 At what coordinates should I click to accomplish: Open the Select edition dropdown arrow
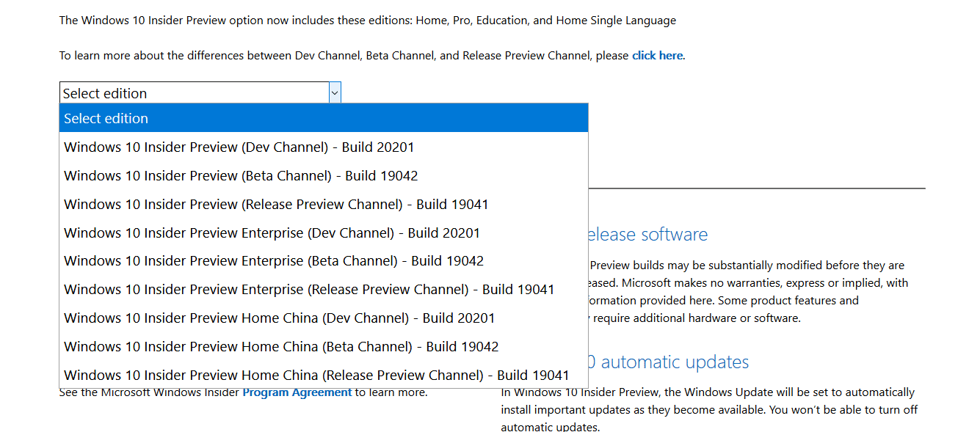point(335,93)
